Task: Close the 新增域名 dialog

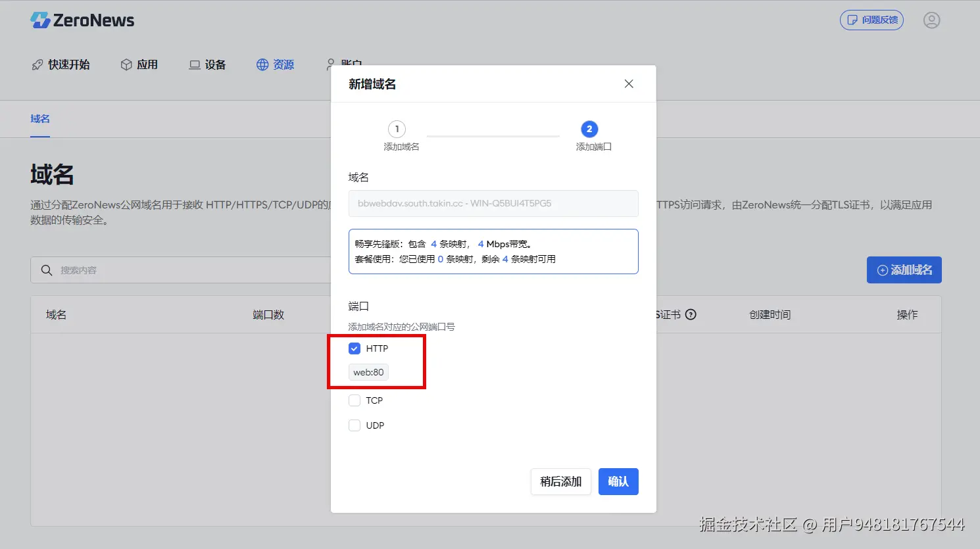Action: click(629, 84)
